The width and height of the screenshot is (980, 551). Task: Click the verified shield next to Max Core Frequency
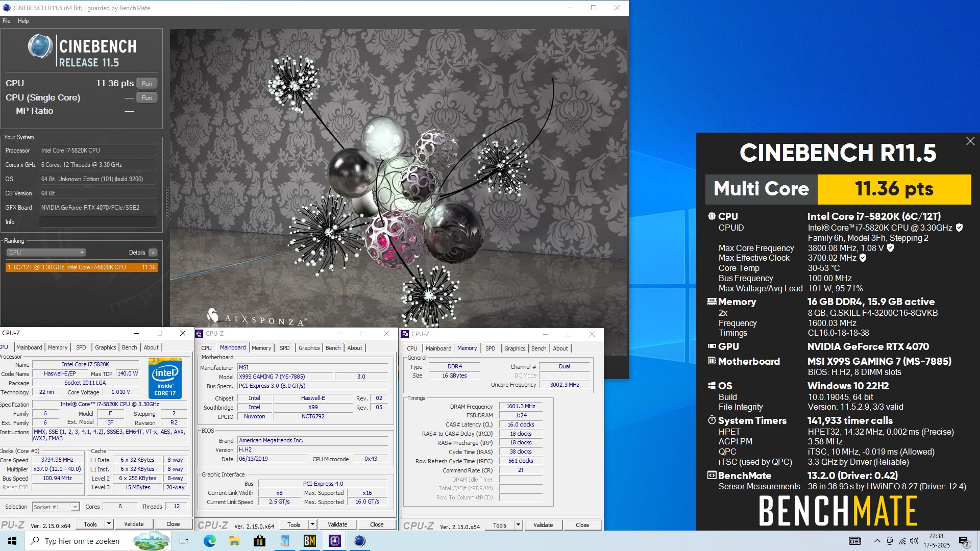tap(891, 248)
